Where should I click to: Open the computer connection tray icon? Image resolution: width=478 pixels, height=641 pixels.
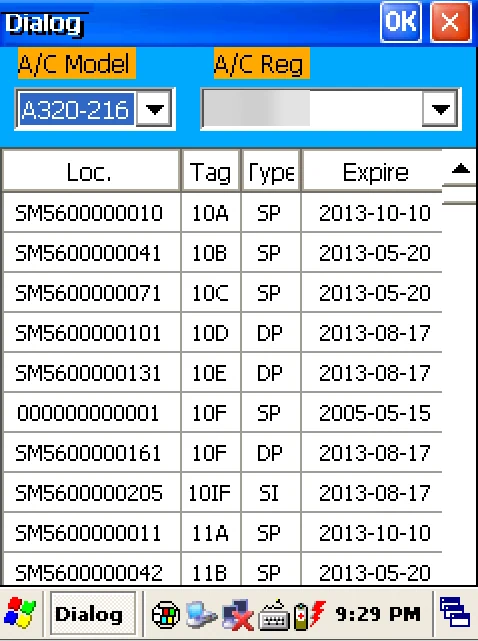tap(201, 614)
